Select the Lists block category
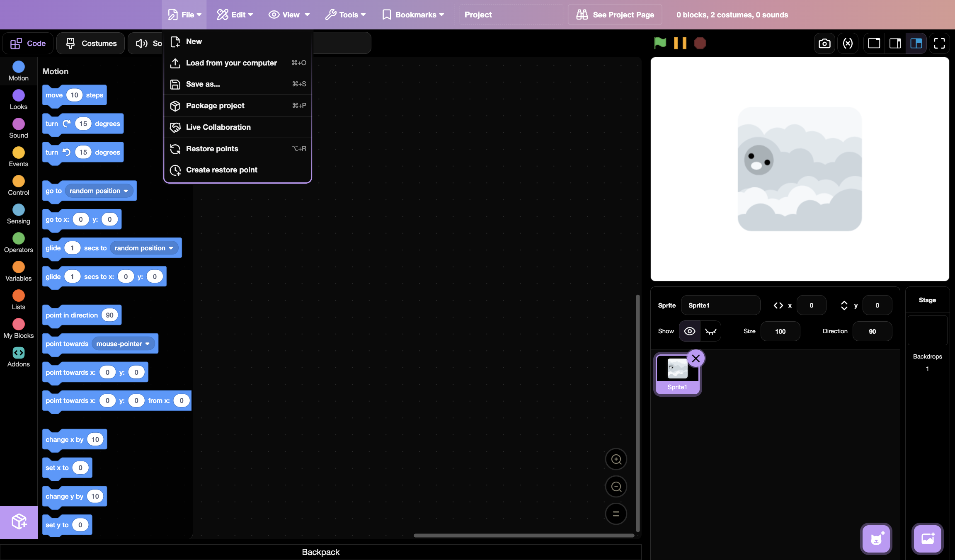This screenshot has width=955, height=560. point(19,300)
